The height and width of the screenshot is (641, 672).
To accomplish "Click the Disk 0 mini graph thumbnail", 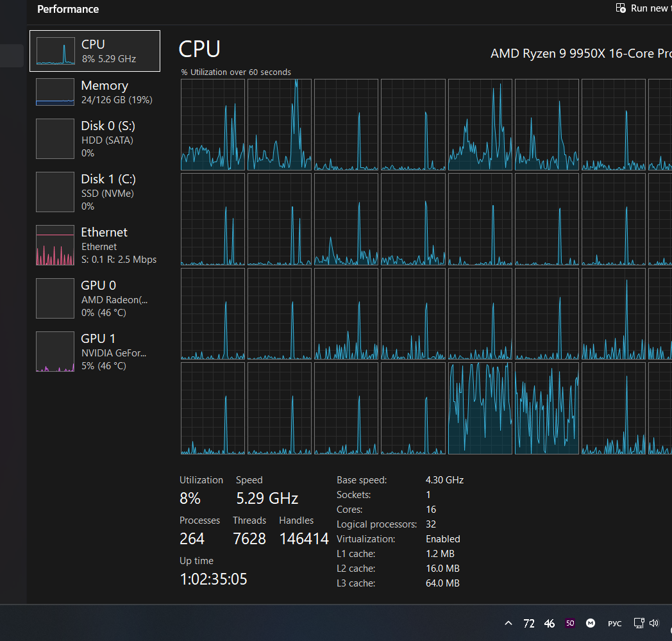I will pos(55,139).
